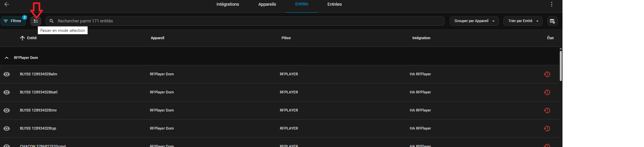Image resolution: width=644 pixels, height=147 pixels.
Task: Toggle visibility eye for BLYSS 128934328batl
Action: point(7,92)
